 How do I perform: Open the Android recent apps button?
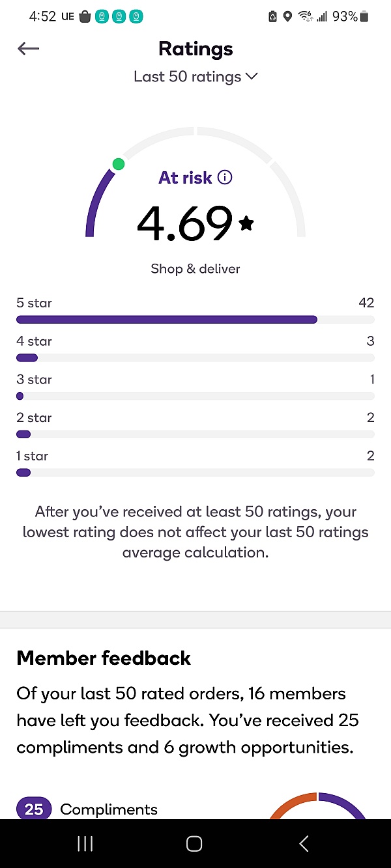(x=85, y=844)
